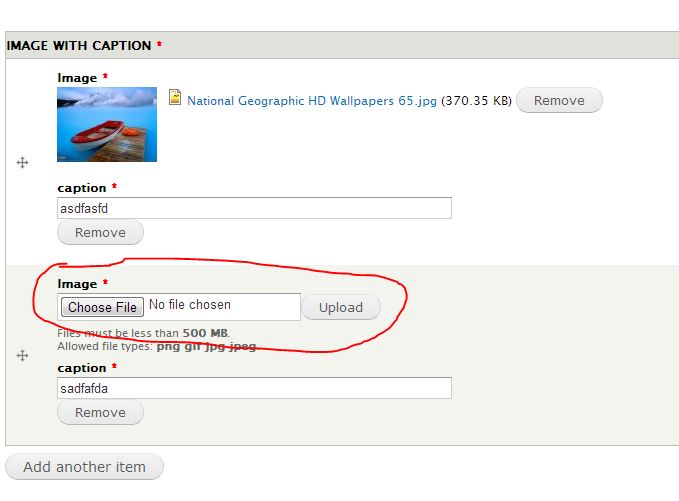The image size is (679, 501).
Task: Click the IMAGE WITH CAPTION header
Action: pyautogui.click(x=79, y=45)
